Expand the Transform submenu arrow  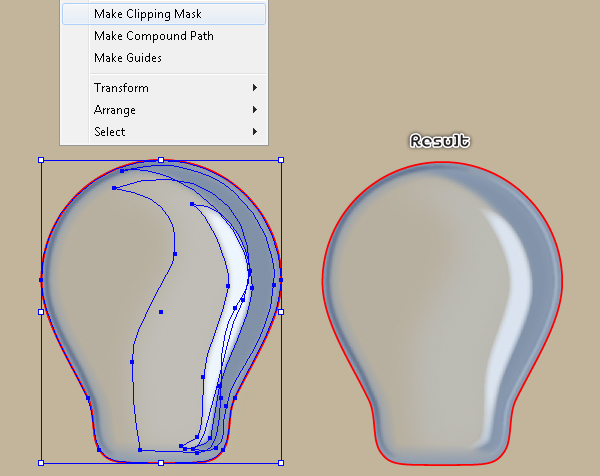(255, 88)
